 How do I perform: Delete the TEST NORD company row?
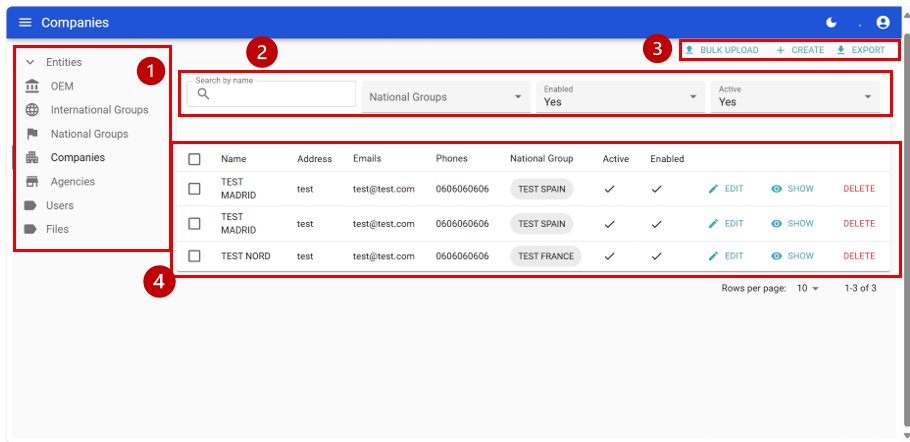click(x=858, y=256)
